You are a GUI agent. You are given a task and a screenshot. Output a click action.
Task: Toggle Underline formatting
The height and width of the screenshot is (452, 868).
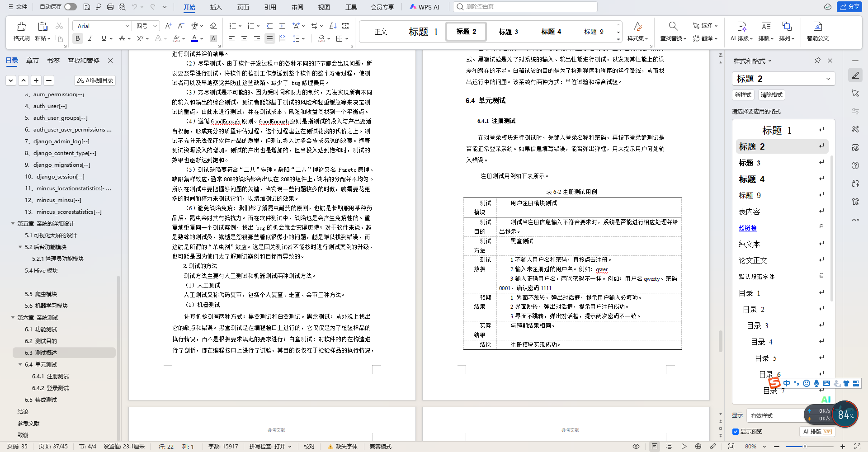point(104,38)
